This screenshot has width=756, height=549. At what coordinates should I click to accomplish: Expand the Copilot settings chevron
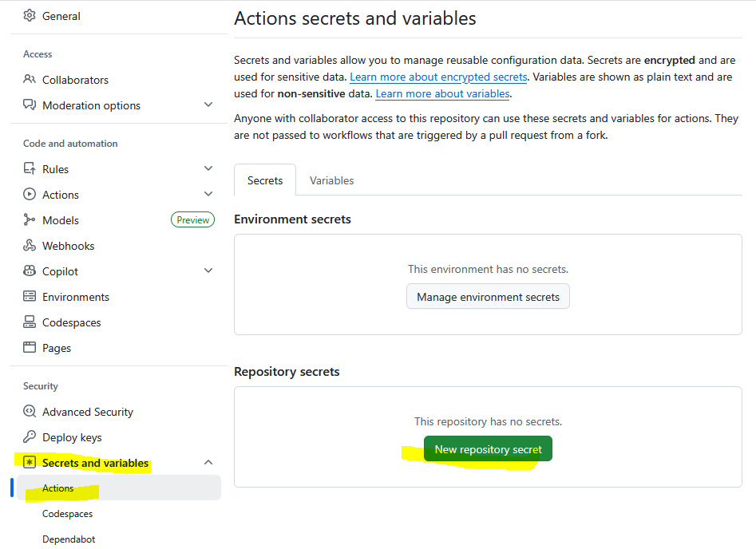click(208, 271)
